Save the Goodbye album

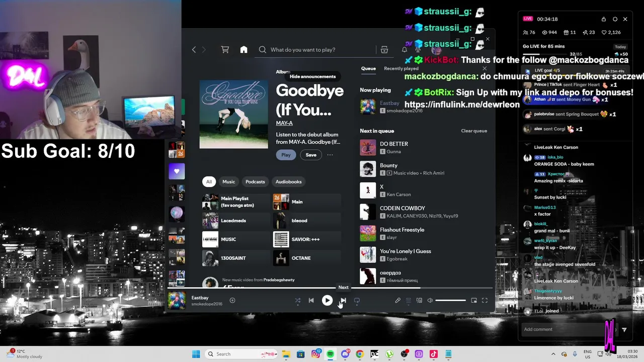click(x=311, y=155)
